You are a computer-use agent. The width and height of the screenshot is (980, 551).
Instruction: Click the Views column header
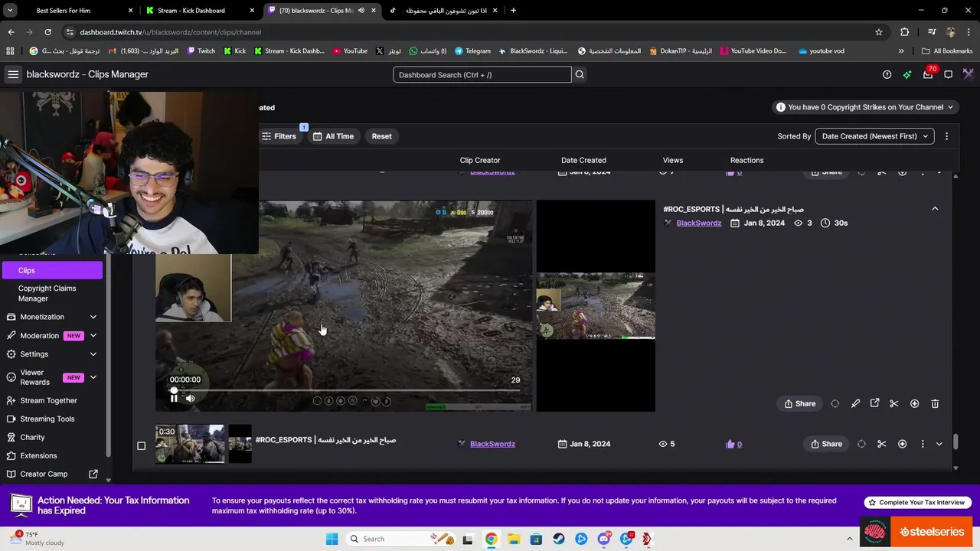click(x=672, y=160)
